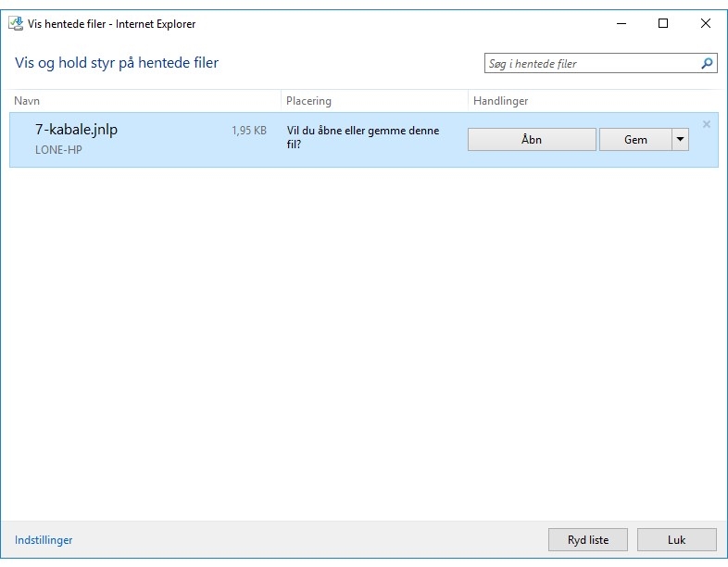728x567 pixels.
Task: Close the window using title bar X
Action: 706,24
